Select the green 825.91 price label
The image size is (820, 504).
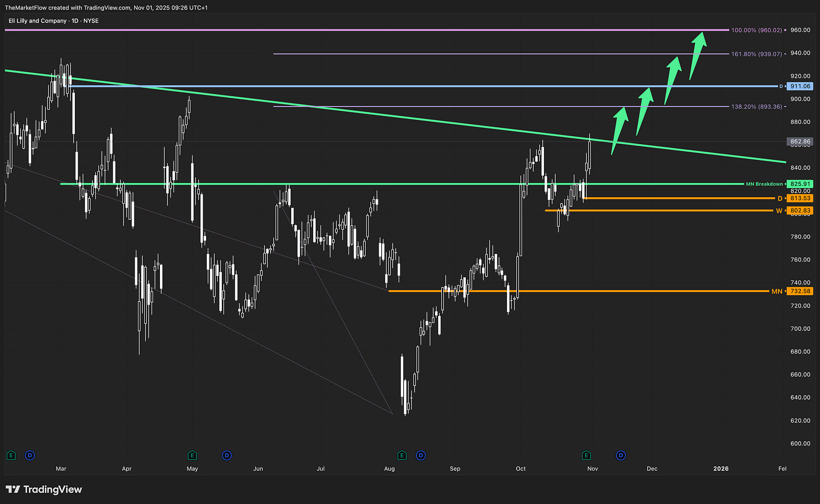pos(800,184)
